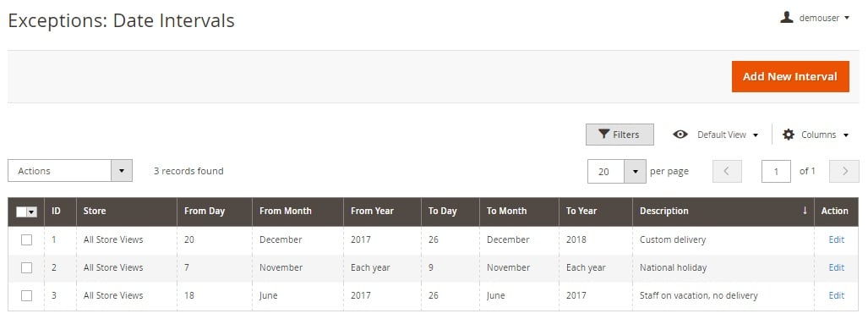Screen dimensions: 868x319
Task: Open the select-all checkbox dropdown arrow
Action: 31,212
